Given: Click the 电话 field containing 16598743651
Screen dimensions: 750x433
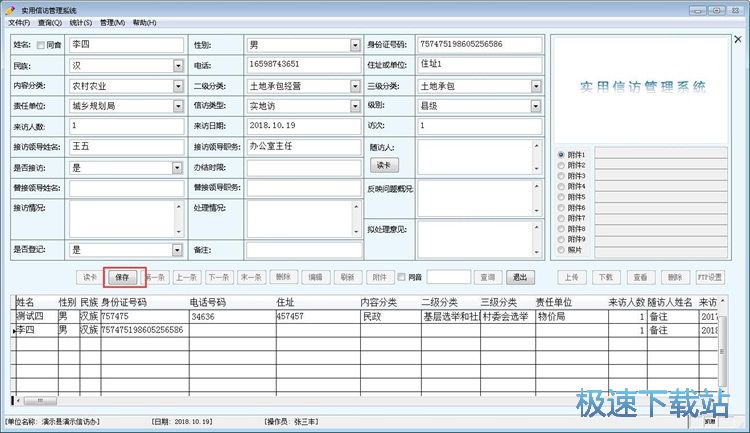Looking at the screenshot, I should (303, 65).
